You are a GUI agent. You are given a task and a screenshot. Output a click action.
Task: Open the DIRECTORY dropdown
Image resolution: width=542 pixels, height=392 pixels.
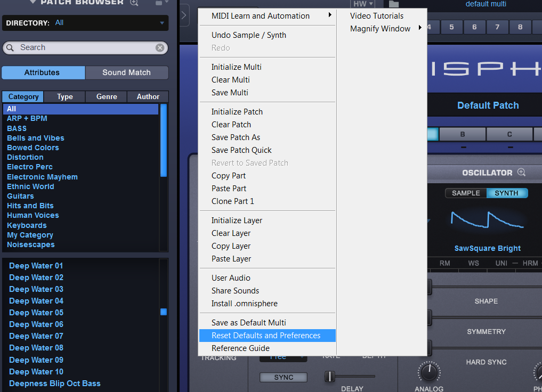click(x=85, y=23)
